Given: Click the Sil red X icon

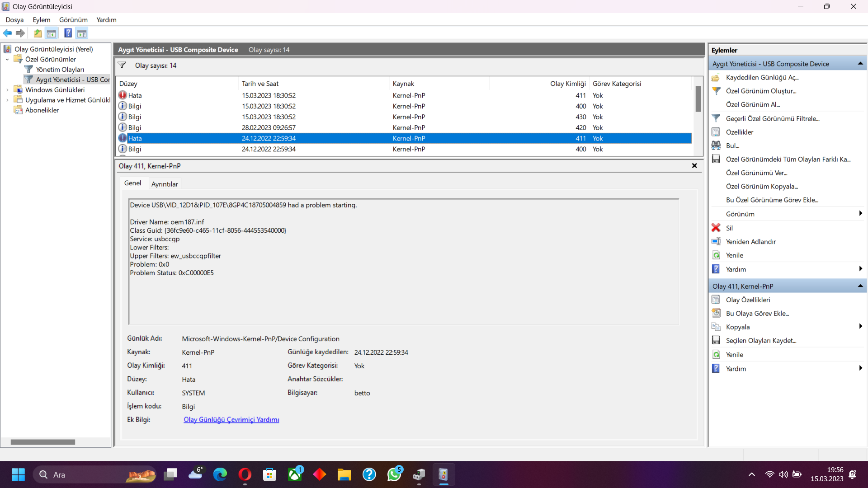Looking at the screenshot, I should pos(716,228).
